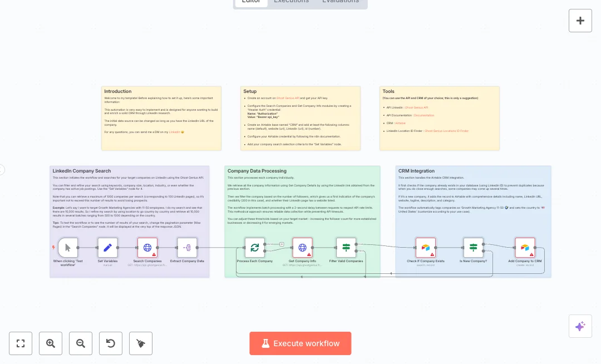
Task: Select the Extract Company Data node
Action: 187,248
